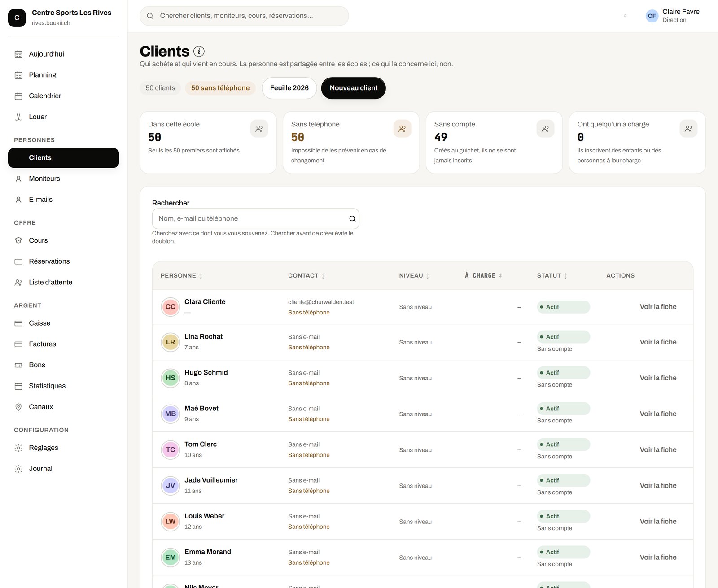Image resolution: width=718 pixels, height=588 pixels.
Task: Click the Réglages gear icon
Action: coord(18,448)
